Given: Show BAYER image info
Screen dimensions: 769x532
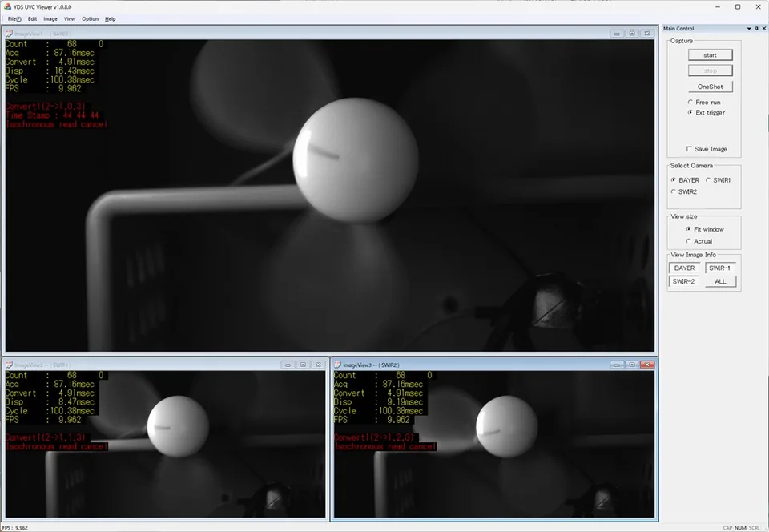Looking at the screenshot, I should [684, 268].
